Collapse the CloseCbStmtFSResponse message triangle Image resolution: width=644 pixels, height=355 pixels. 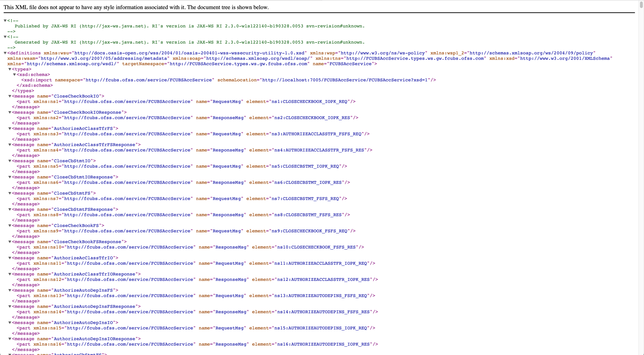10,210
